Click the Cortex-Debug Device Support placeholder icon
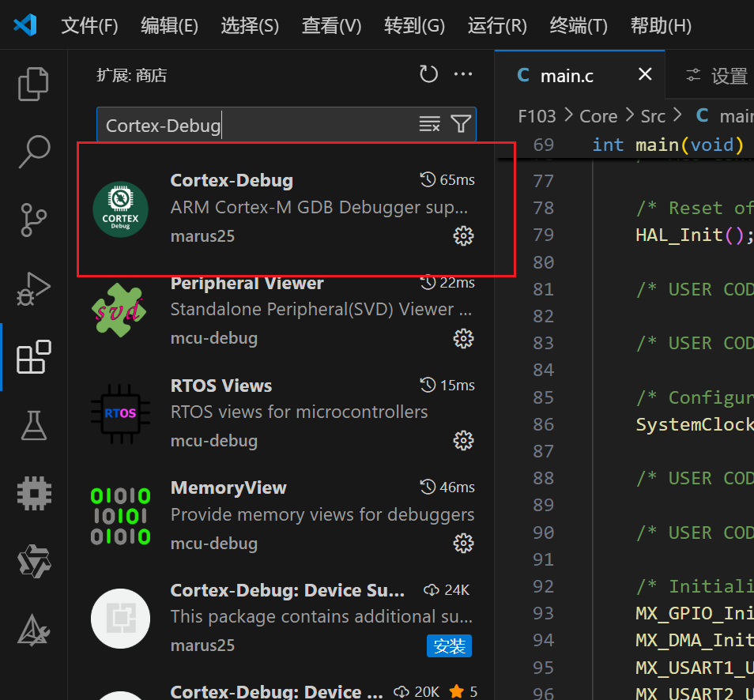The image size is (754, 700). [x=120, y=619]
